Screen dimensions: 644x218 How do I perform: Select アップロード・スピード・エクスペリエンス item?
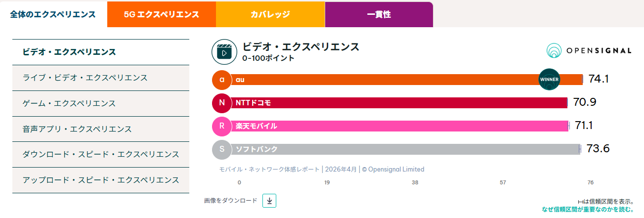pyautogui.click(x=100, y=180)
